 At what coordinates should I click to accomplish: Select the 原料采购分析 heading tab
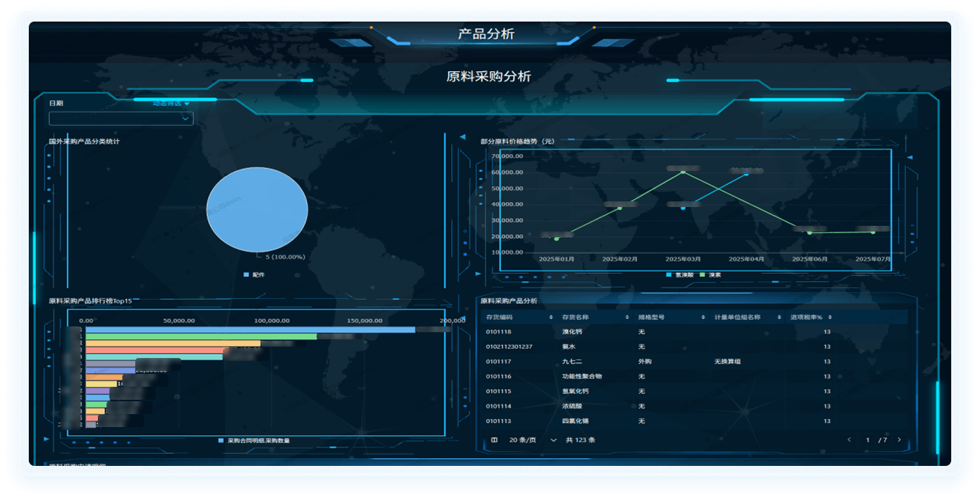pyautogui.click(x=489, y=77)
